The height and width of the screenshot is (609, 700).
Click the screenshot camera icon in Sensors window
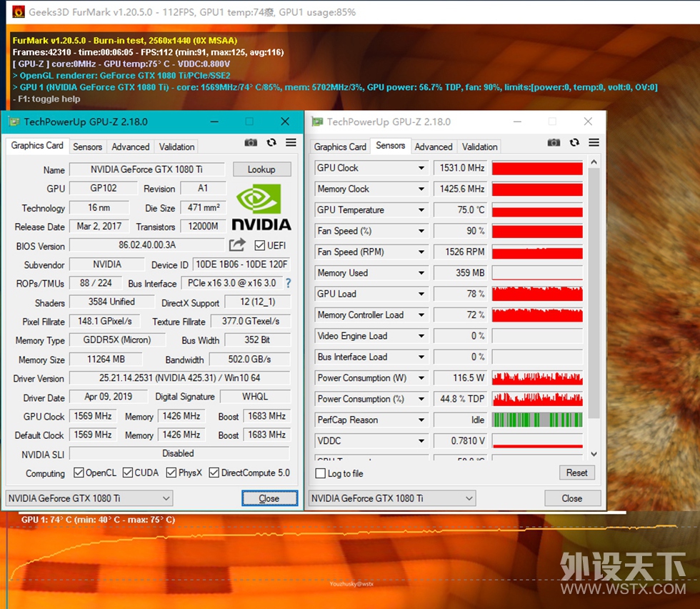coord(554,142)
